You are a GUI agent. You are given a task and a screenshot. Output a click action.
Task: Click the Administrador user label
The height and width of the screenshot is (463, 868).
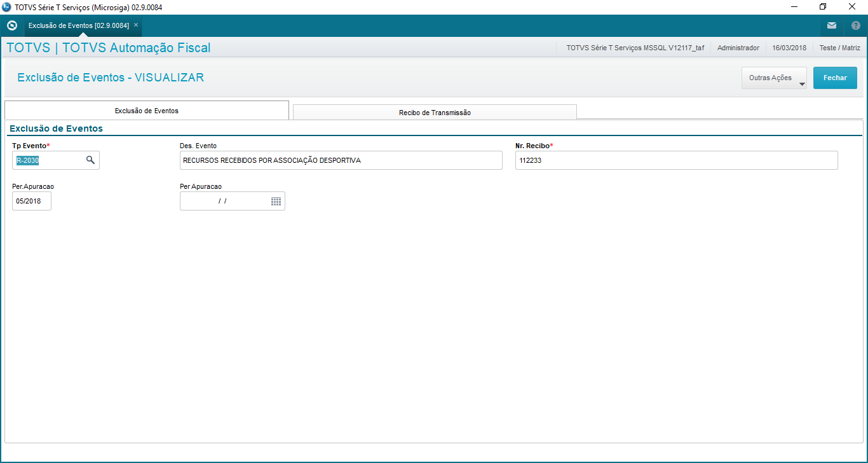point(738,48)
